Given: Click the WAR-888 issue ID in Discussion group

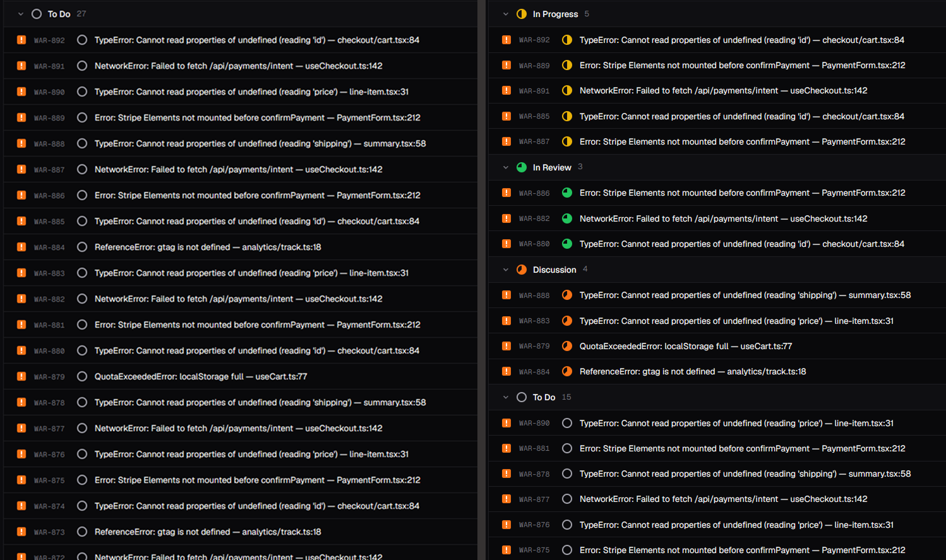Looking at the screenshot, I should click(534, 295).
